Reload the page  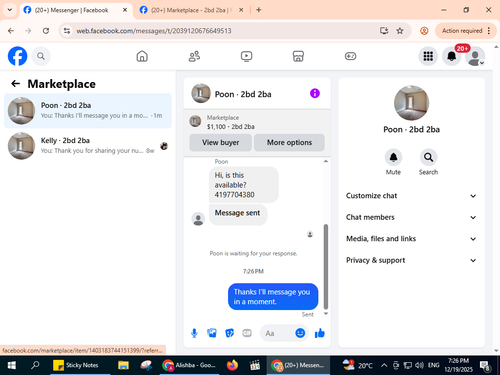(x=46, y=31)
